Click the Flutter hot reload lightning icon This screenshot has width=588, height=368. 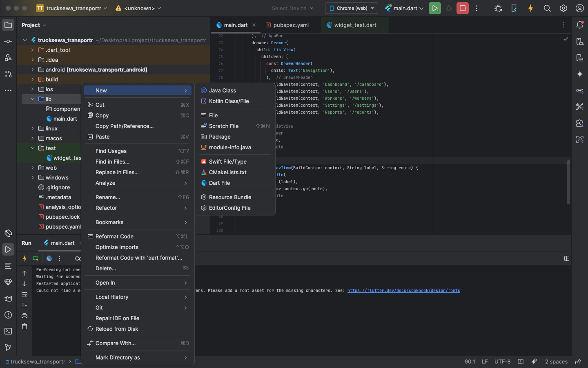click(x=530, y=8)
